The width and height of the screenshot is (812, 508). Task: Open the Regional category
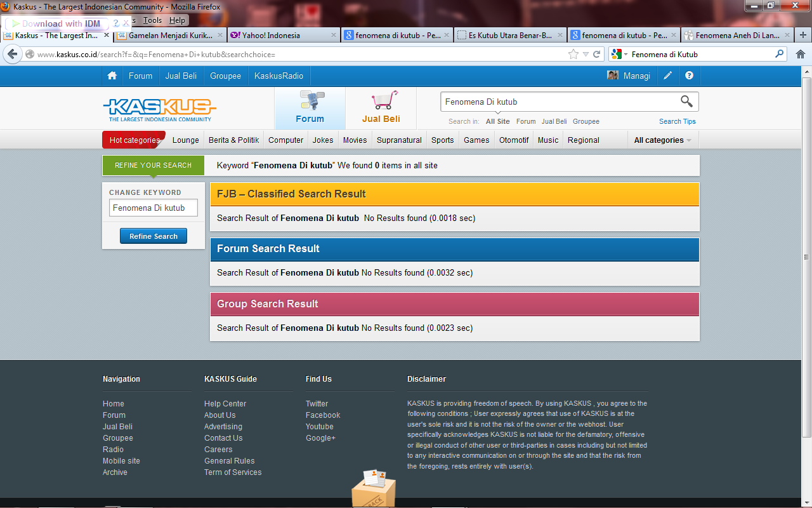click(x=584, y=140)
